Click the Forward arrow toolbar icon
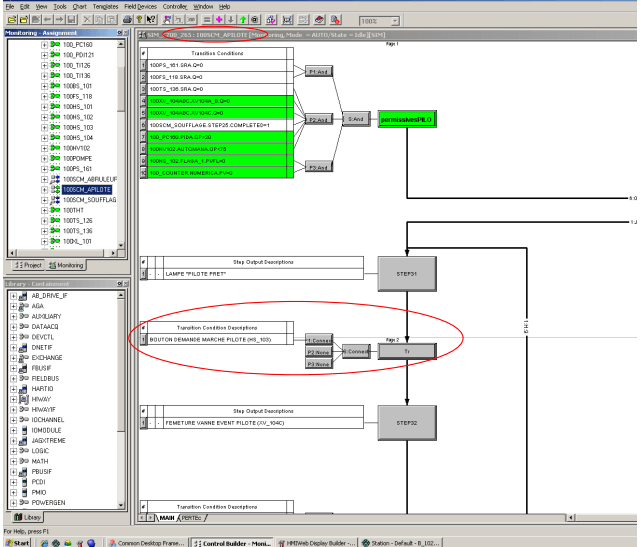640x547 pixels. [x=60, y=19]
